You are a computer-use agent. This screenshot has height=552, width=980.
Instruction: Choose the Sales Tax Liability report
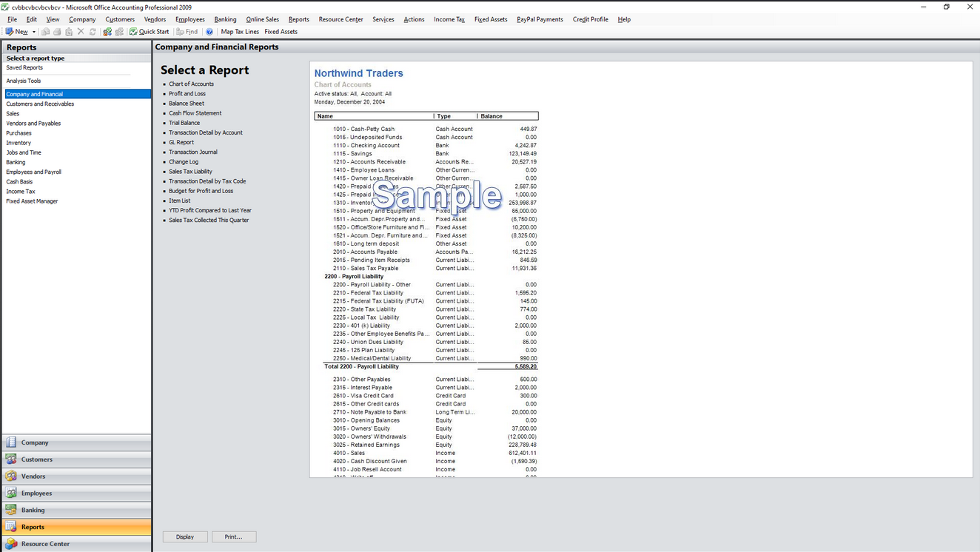[190, 172]
